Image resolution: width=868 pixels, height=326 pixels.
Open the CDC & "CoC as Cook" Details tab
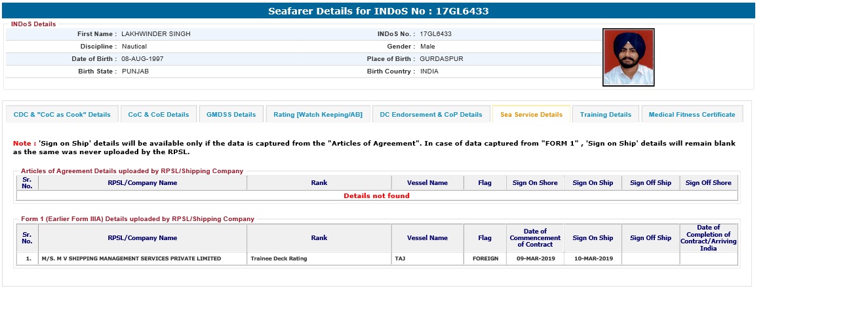pyautogui.click(x=62, y=114)
